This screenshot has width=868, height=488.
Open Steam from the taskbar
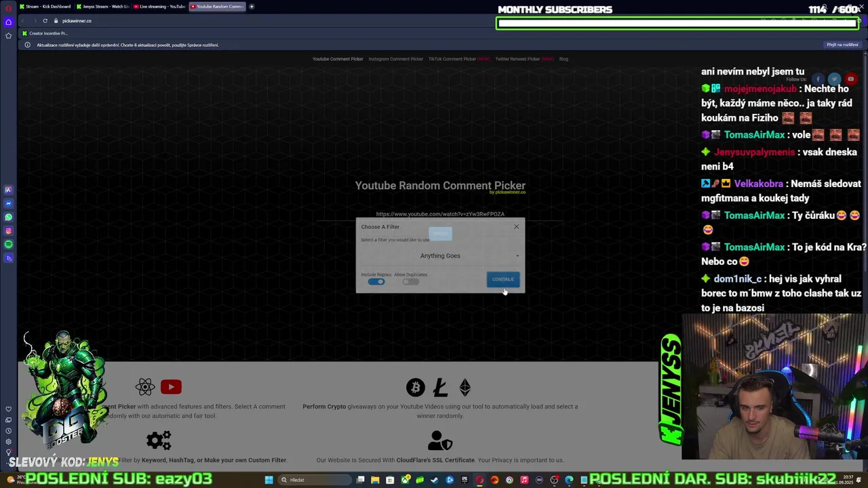coord(434,480)
